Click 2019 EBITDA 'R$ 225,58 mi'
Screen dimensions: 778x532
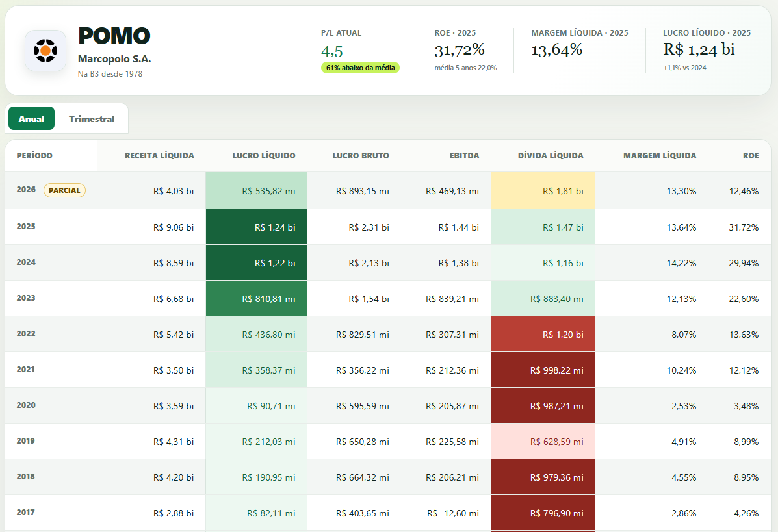click(452, 442)
